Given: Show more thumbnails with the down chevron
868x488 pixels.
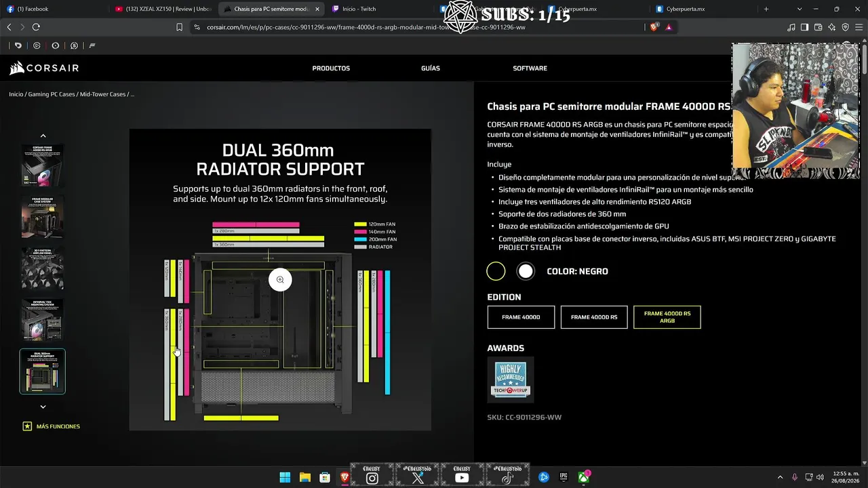Looking at the screenshot, I should point(43,407).
